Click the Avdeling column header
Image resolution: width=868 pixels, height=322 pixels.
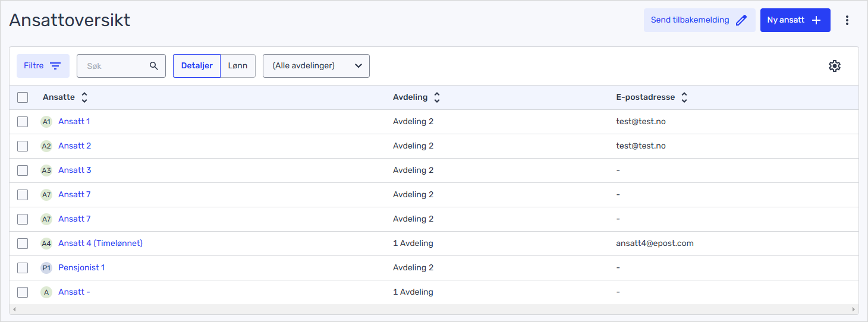tap(410, 97)
